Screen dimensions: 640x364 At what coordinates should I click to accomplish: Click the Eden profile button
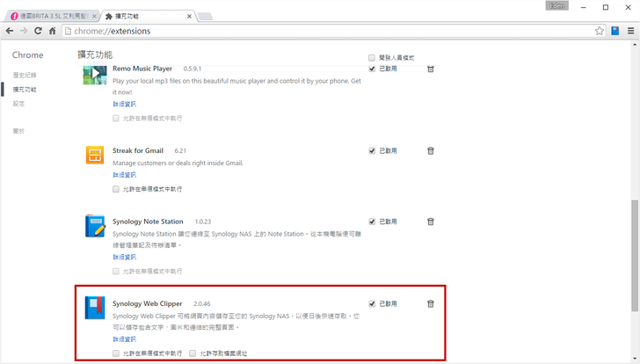coord(556,5)
